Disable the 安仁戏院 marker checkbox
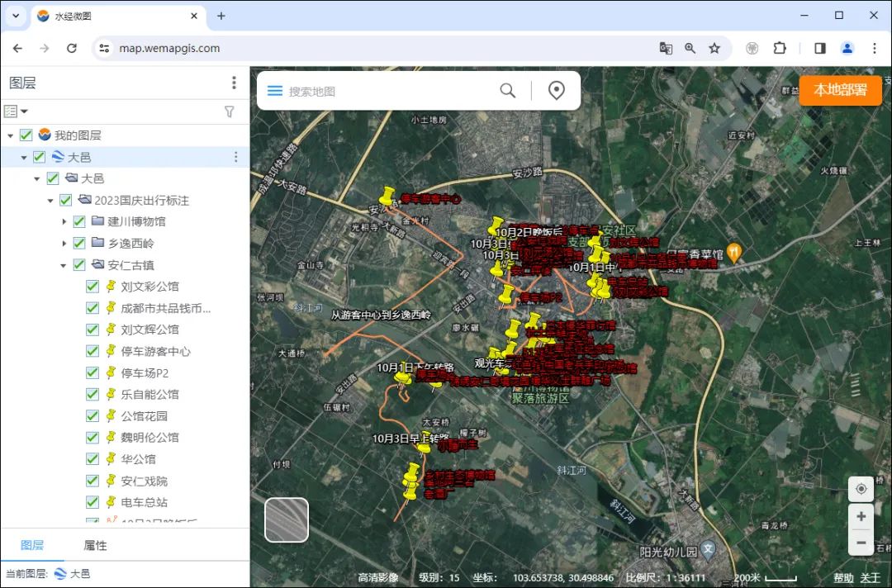This screenshot has width=892, height=588. 93,481
